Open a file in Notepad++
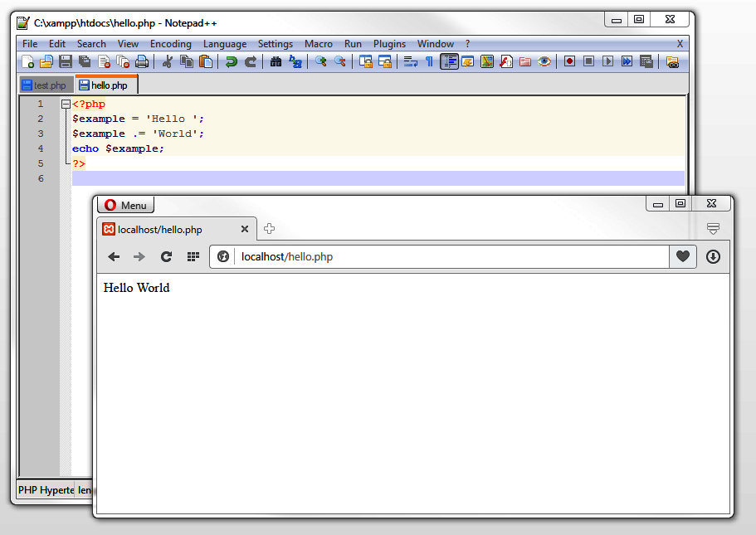Viewport: 756px width, 535px height. (46, 61)
